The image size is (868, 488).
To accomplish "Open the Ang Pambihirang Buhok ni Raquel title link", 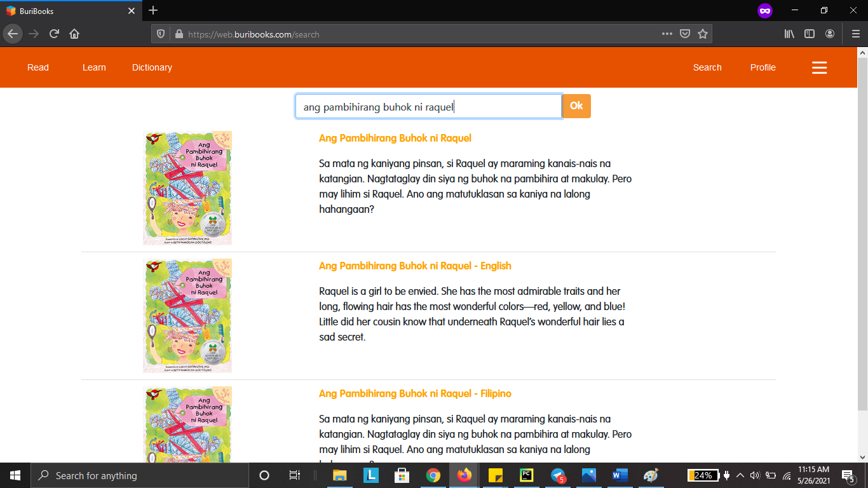I will click(x=395, y=139).
